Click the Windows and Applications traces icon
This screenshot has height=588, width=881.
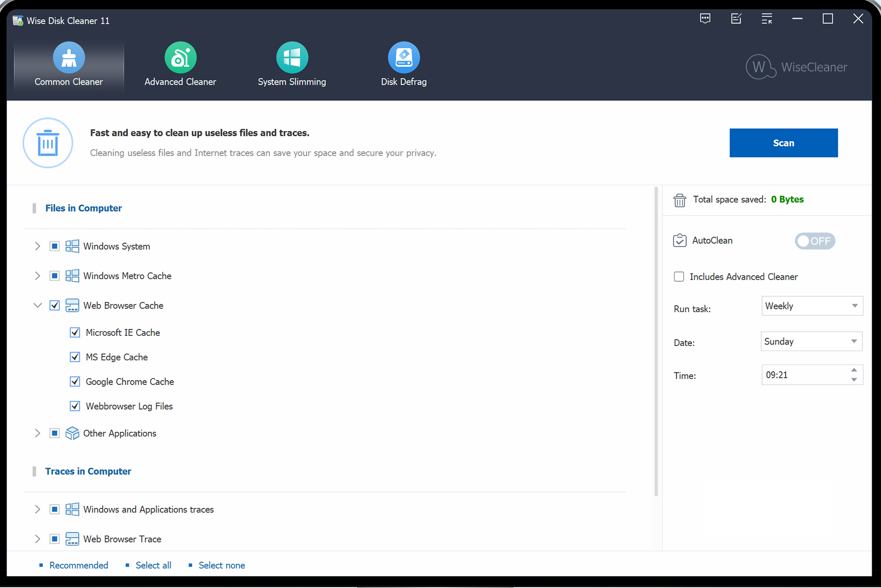pyautogui.click(x=72, y=510)
